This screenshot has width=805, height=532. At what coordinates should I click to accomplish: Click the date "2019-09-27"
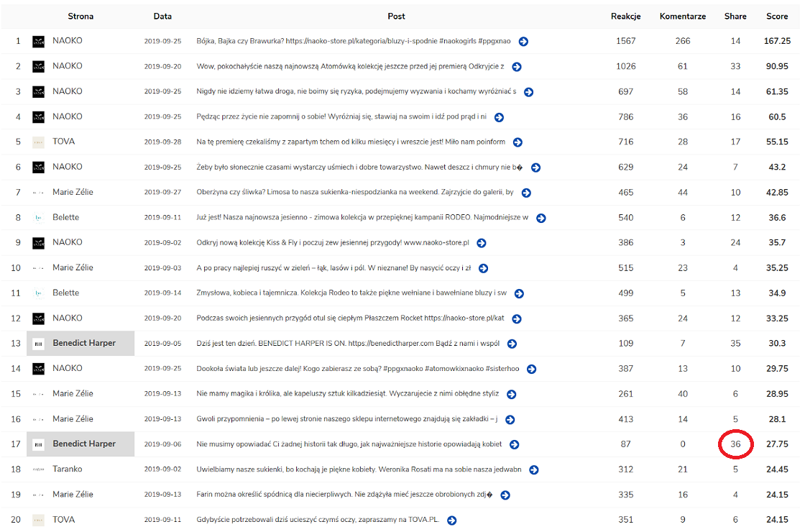click(x=162, y=192)
